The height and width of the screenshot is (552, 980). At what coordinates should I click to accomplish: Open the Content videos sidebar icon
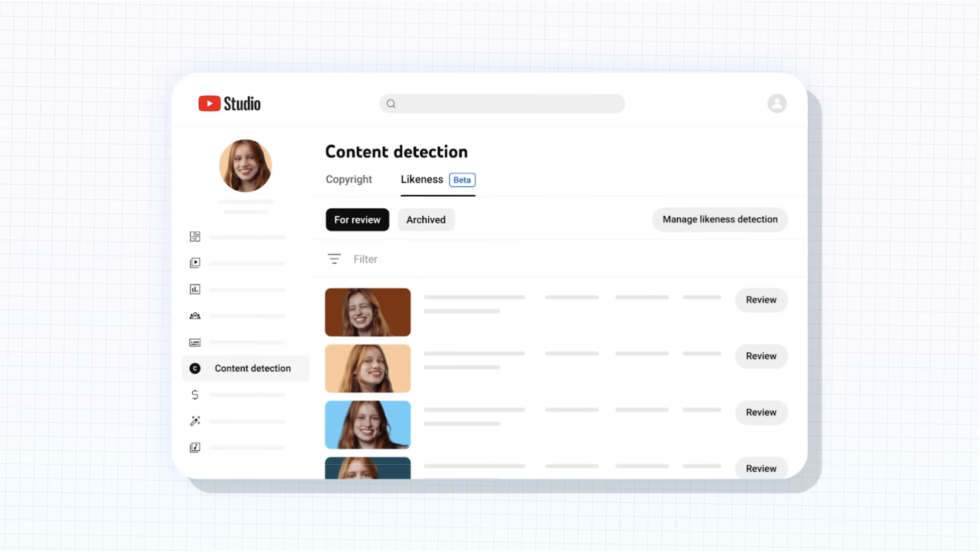tap(195, 263)
